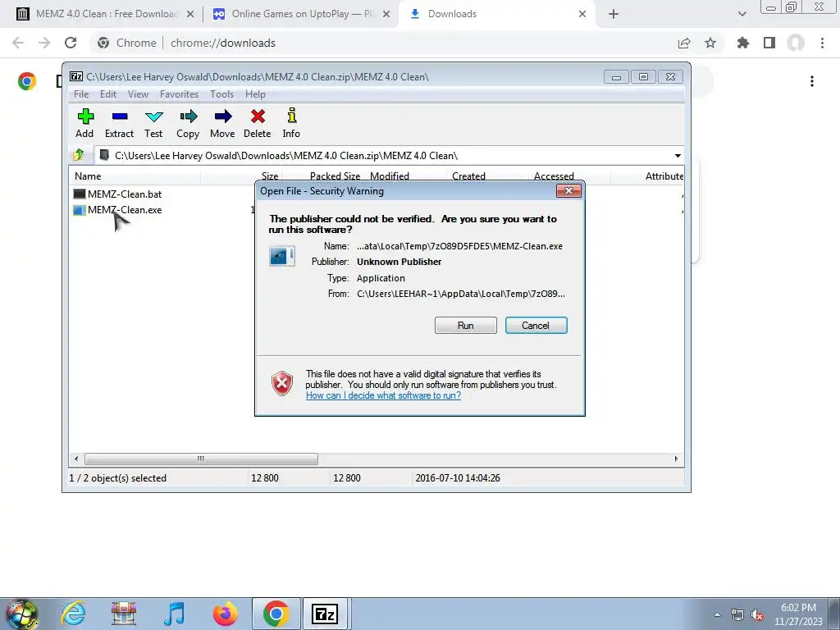Open the Edit menu in 7-Zip
The height and width of the screenshot is (630, 840).
(108, 94)
